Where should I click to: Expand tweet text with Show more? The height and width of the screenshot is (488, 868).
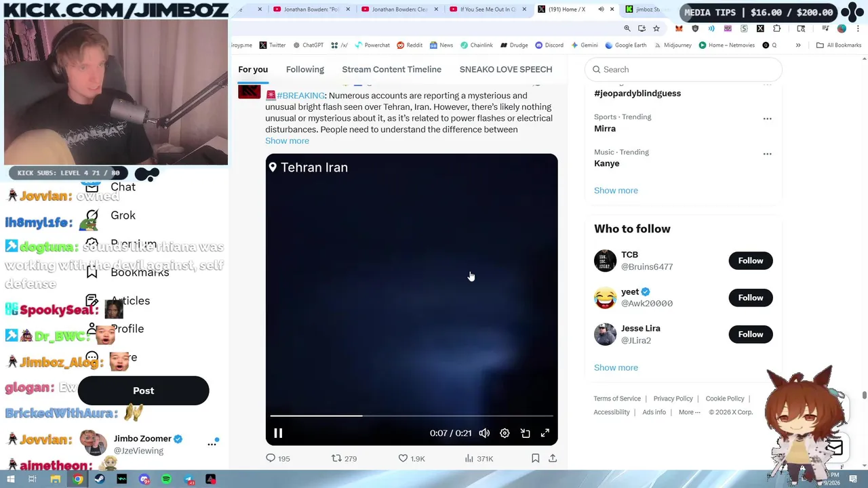(x=287, y=141)
